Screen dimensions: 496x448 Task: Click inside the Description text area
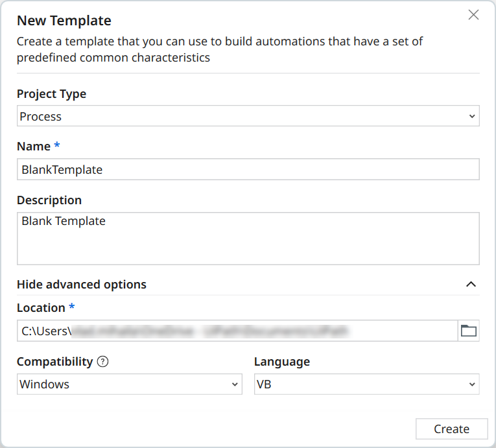click(248, 239)
